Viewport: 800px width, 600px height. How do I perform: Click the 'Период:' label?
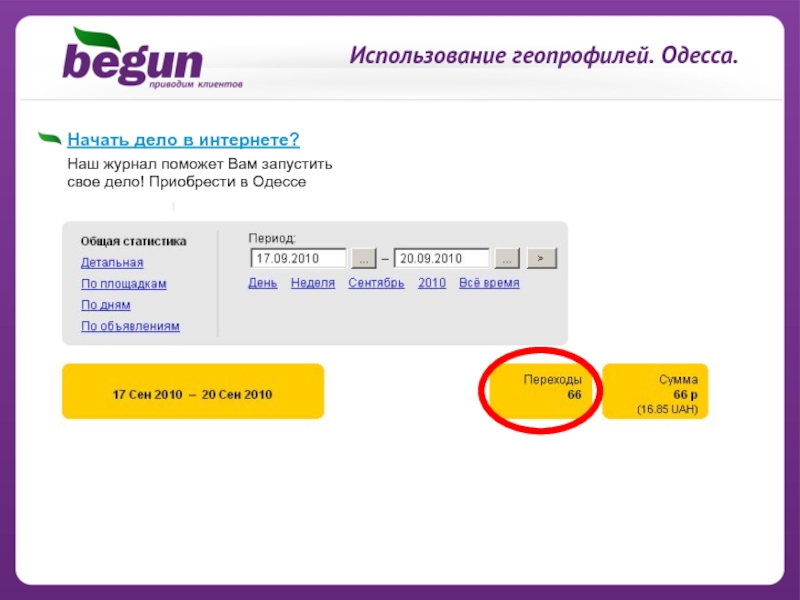click(272, 238)
